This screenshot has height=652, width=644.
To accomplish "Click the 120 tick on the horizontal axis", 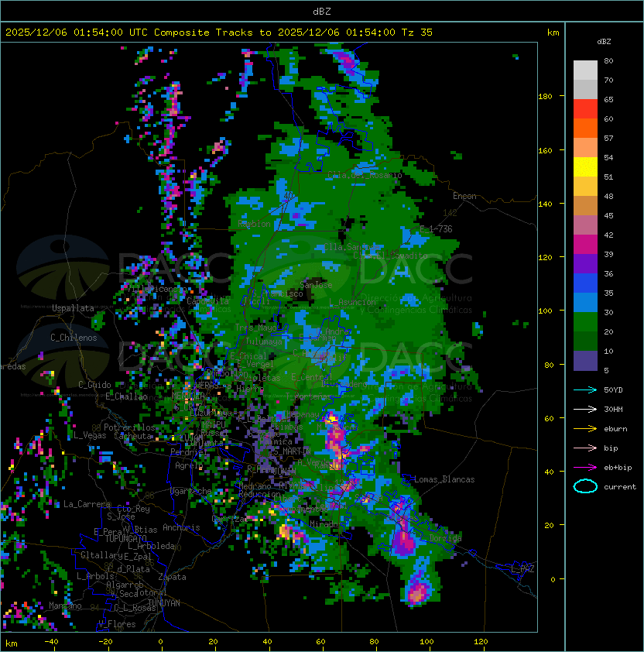I will point(481,642).
